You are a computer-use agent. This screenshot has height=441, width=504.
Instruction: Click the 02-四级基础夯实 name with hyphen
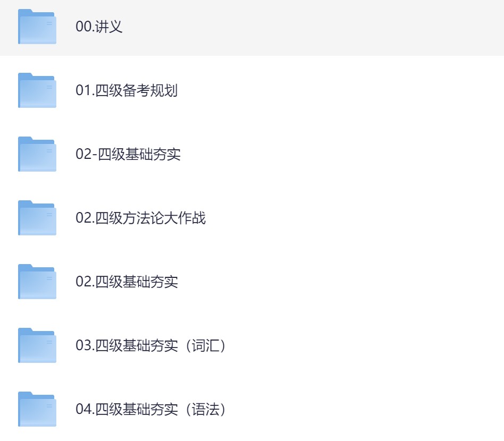[x=128, y=155]
